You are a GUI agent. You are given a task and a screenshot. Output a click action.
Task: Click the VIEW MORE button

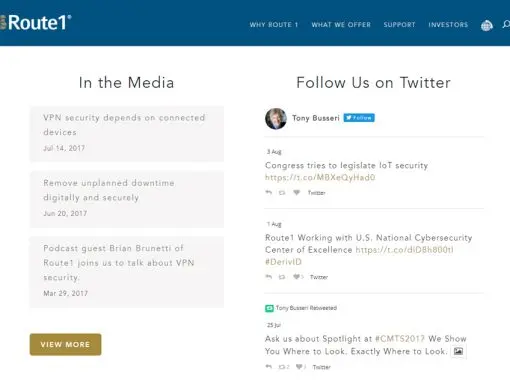pos(65,344)
